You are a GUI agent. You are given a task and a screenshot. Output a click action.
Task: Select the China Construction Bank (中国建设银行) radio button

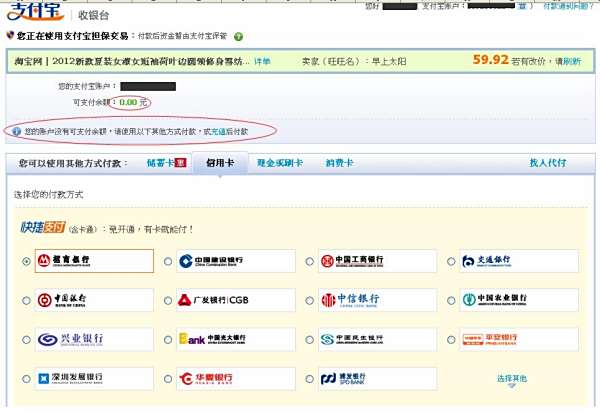tap(168, 261)
